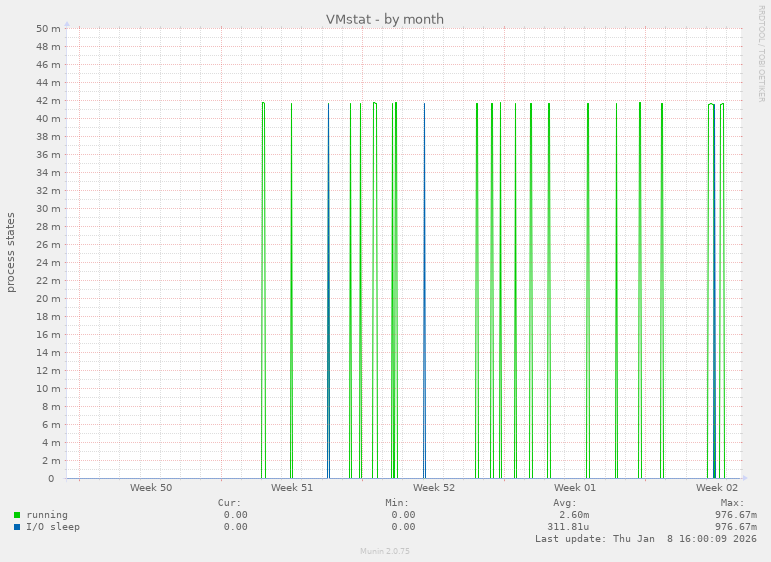Screen dimensions: 771x562
Task: Click the '26 m' y-axis label
Action: [48, 244]
